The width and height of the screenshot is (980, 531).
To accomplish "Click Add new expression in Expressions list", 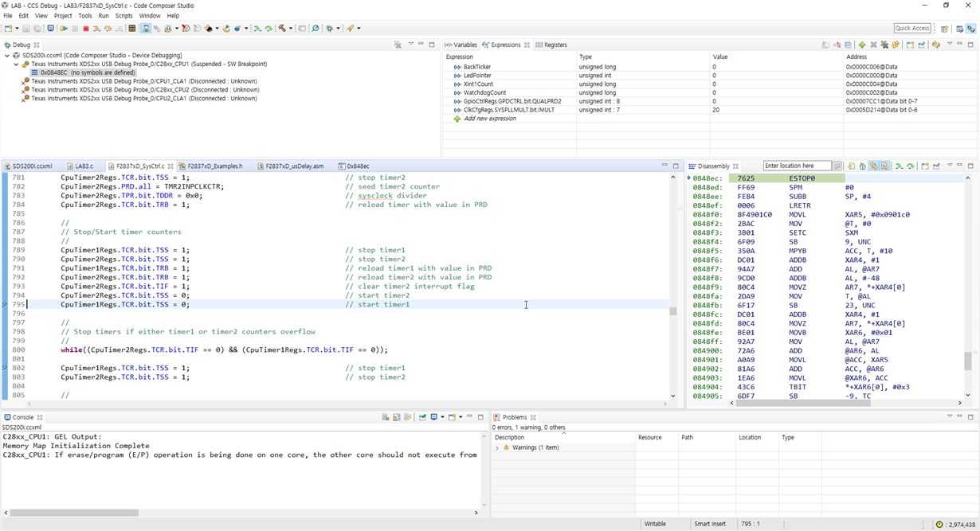I will pyautogui.click(x=489, y=119).
